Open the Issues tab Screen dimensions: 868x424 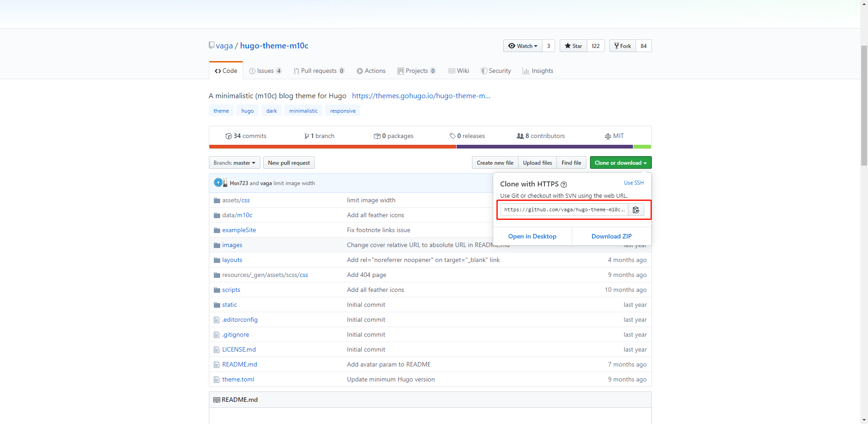[265, 71]
